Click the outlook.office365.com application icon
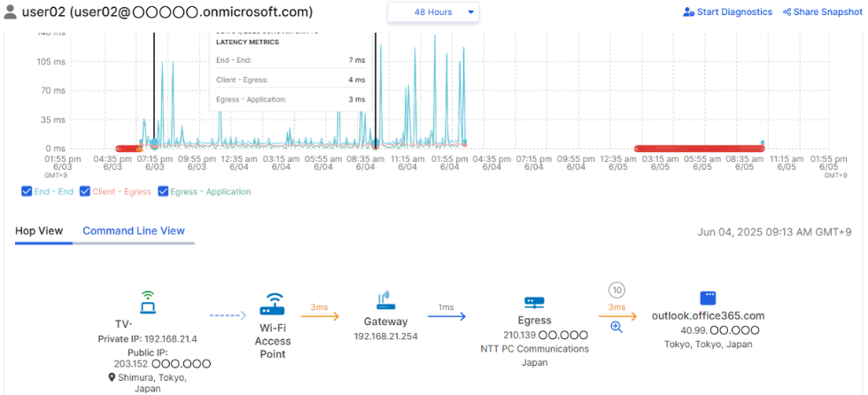The image size is (868, 395). pos(709,298)
